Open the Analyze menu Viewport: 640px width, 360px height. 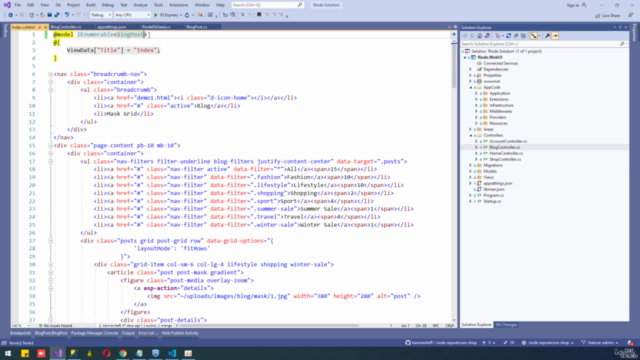(140, 5)
